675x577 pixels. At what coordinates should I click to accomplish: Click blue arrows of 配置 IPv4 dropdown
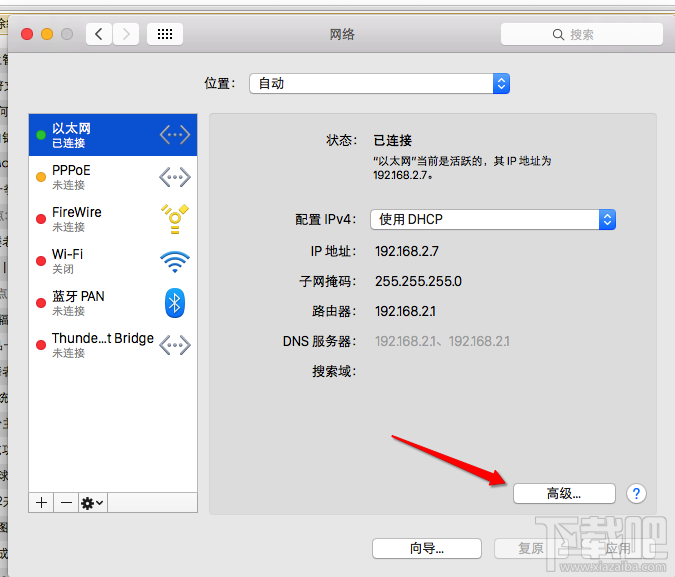point(607,220)
